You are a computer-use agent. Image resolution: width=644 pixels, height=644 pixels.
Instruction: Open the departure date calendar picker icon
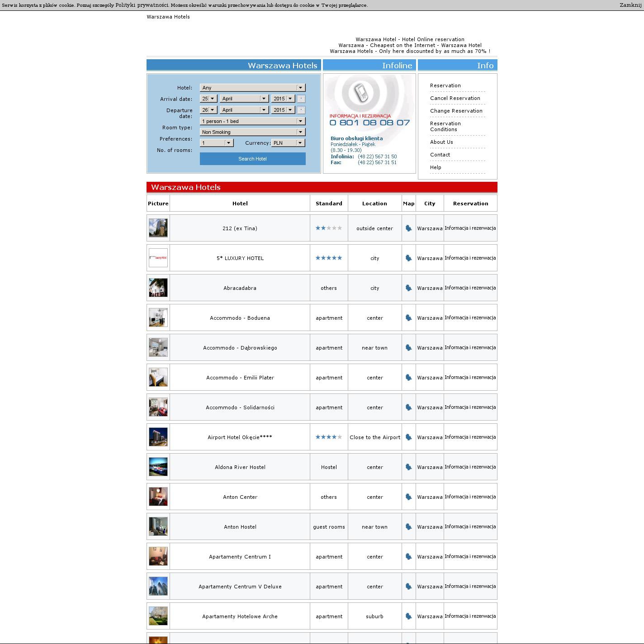301,110
